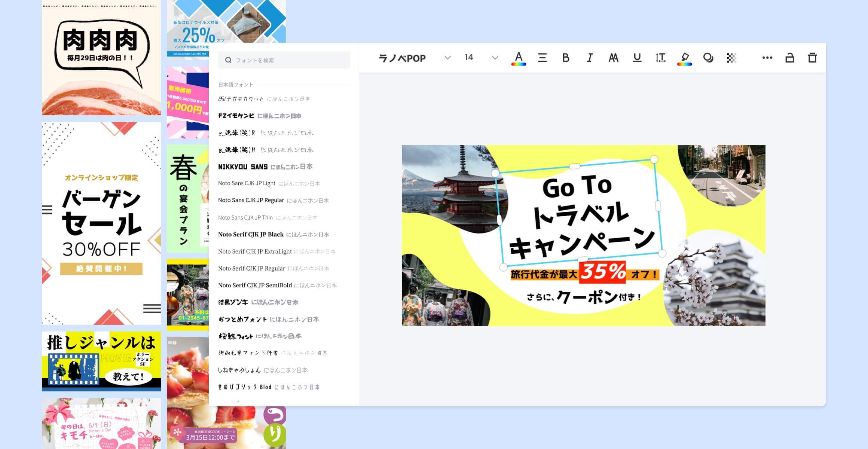Toggle bold formatting
868x449 pixels.
pyautogui.click(x=566, y=57)
